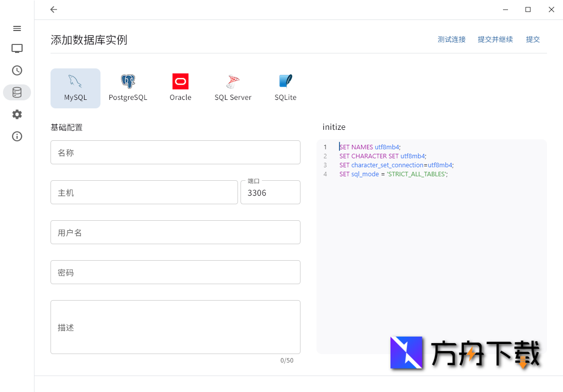Click the 提交 submit link
This screenshot has height=392, width=563.
pyautogui.click(x=533, y=39)
